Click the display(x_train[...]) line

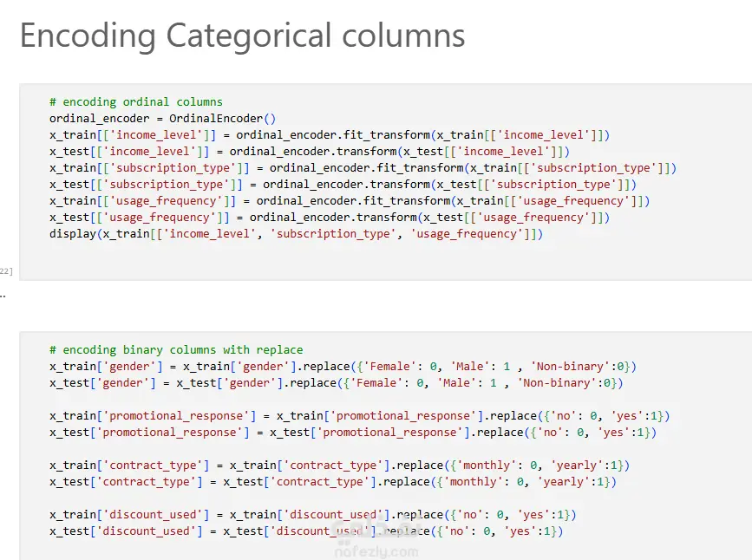[x=296, y=234]
